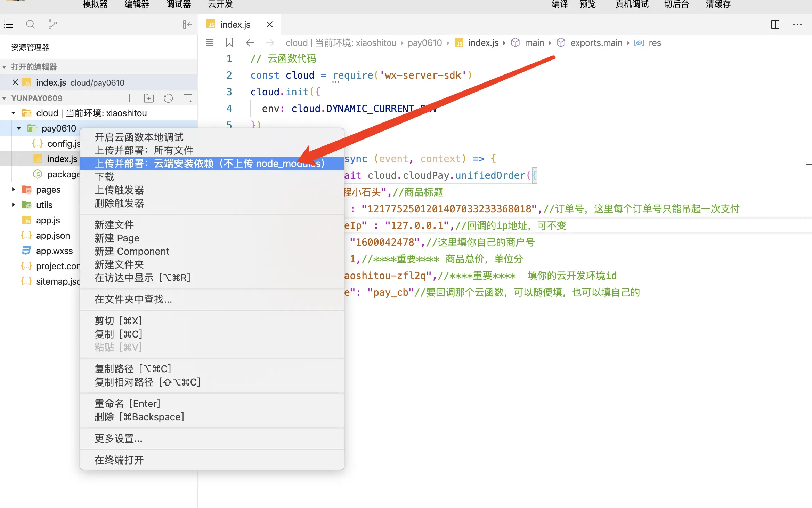
Task: Refresh the YUNPAY0609 file tree
Action: click(x=168, y=98)
